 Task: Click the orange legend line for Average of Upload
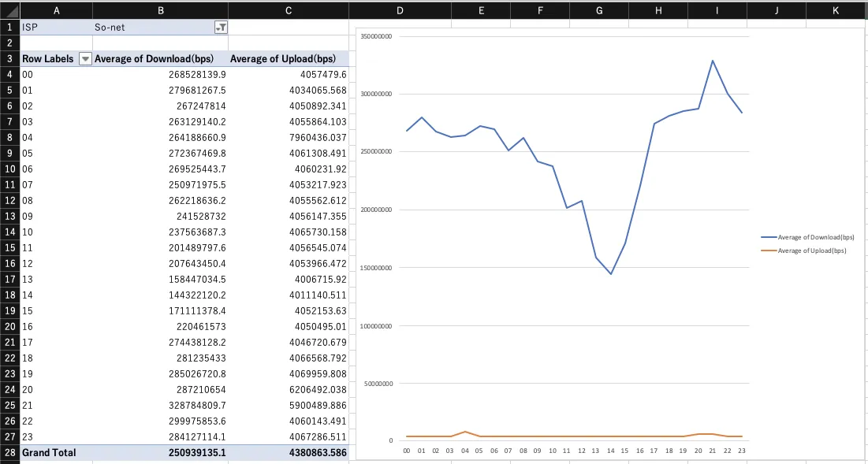(x=768, y=251)
